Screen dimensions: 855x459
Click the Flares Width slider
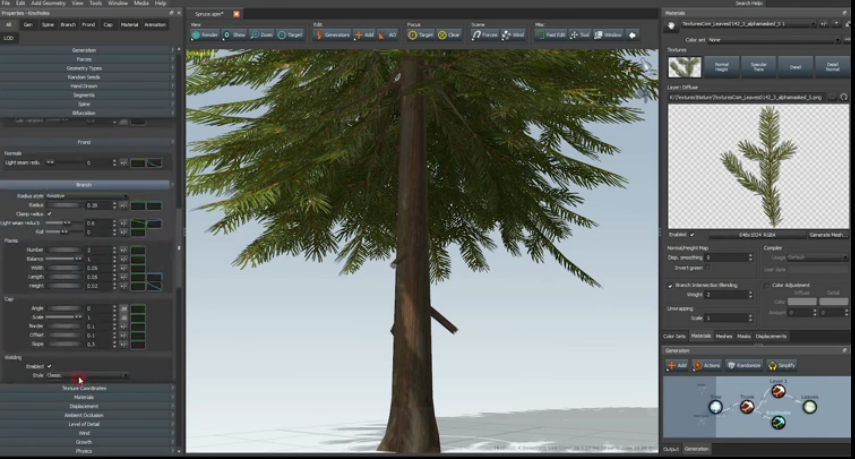tap(64, 268)
